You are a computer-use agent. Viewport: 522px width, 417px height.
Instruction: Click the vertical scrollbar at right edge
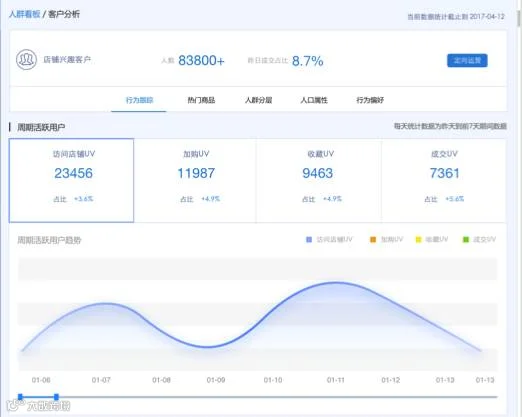(519, 18)
